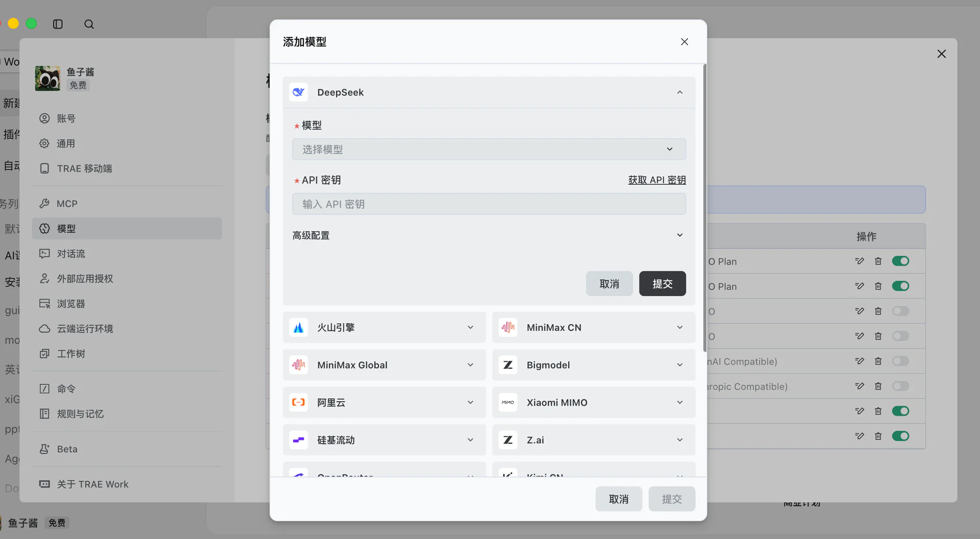The image size is (980, 539).
Task: Open the 云端运行环境 settings page
Action: pyautogui.click(x=127, y=329)
